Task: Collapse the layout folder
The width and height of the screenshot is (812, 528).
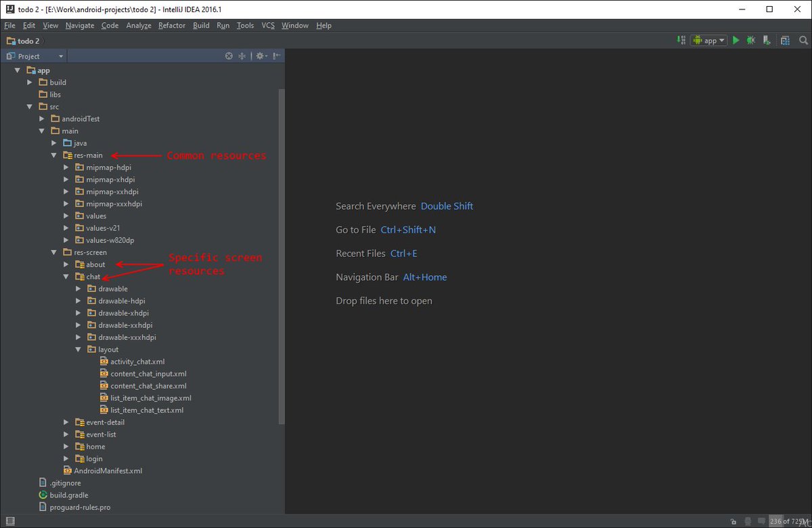Action: tap(78, 350)
